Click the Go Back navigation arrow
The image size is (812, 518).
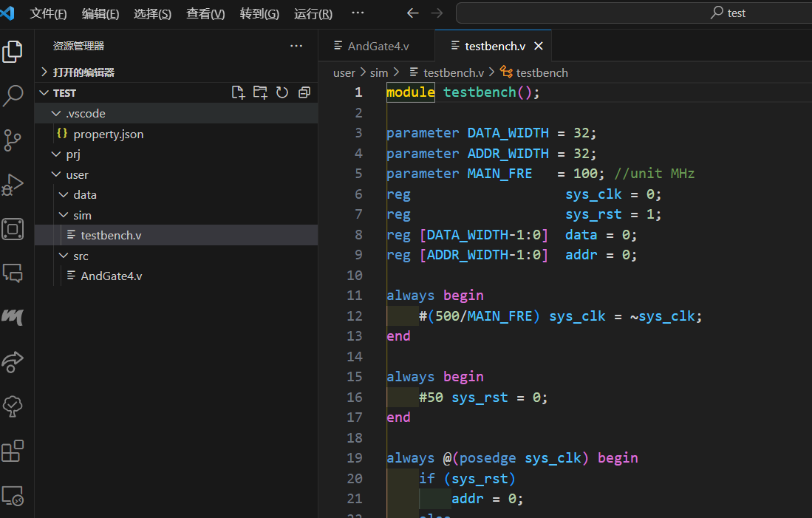[x=413, y=13]
